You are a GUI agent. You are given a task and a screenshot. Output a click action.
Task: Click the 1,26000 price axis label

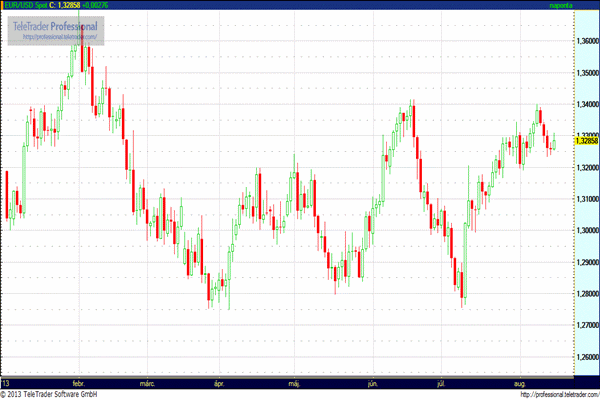coord(586,356)
